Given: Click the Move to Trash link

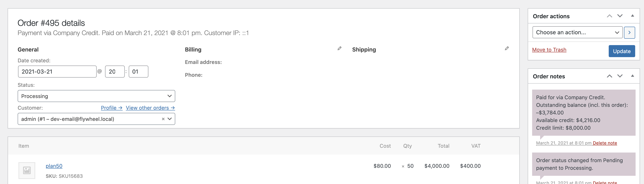Looking at the screenshot, I should (549, 50).
